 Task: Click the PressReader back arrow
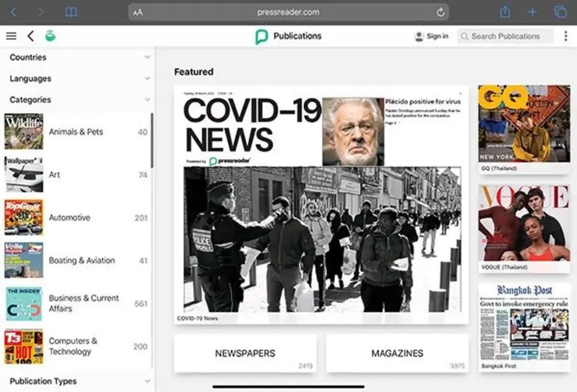[31, 36]
